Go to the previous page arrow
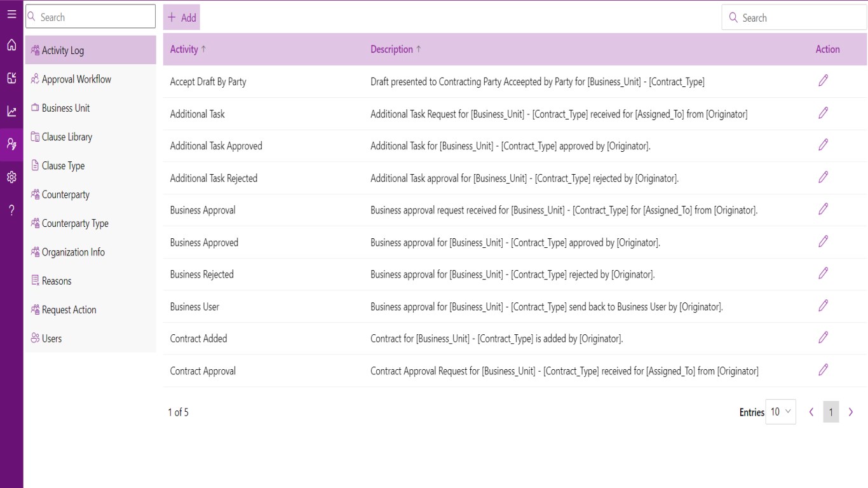Screen dimensions: 868x488 coord(811,412)
